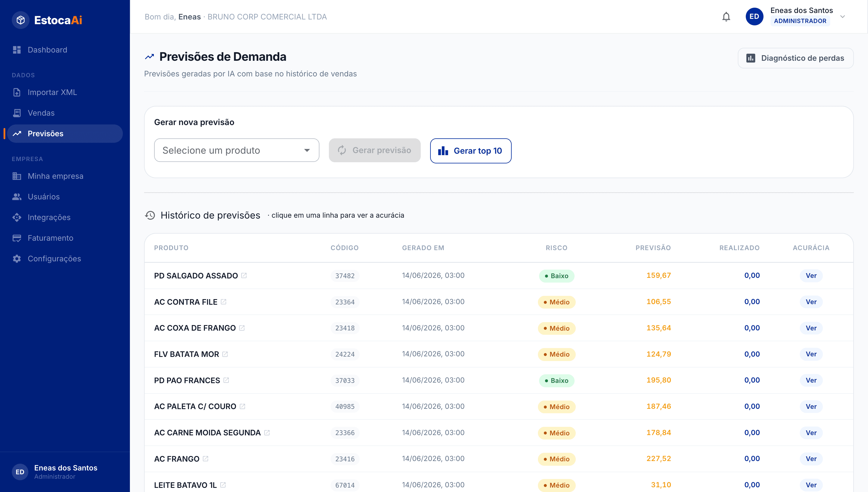Click Ver for AC CONTRA FILE
Screen dimensions: 868x492
(x=811, y=302)
